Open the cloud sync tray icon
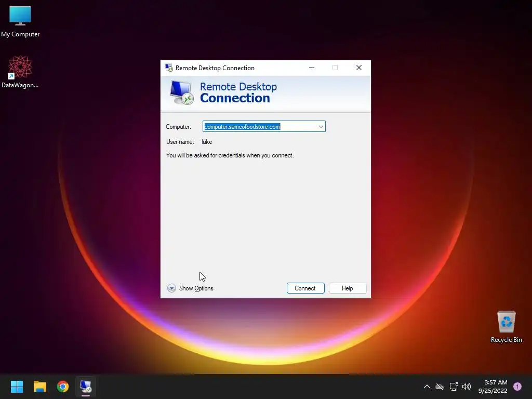The height and width of the screenshot is (399, 532). (x=440, y=387)
